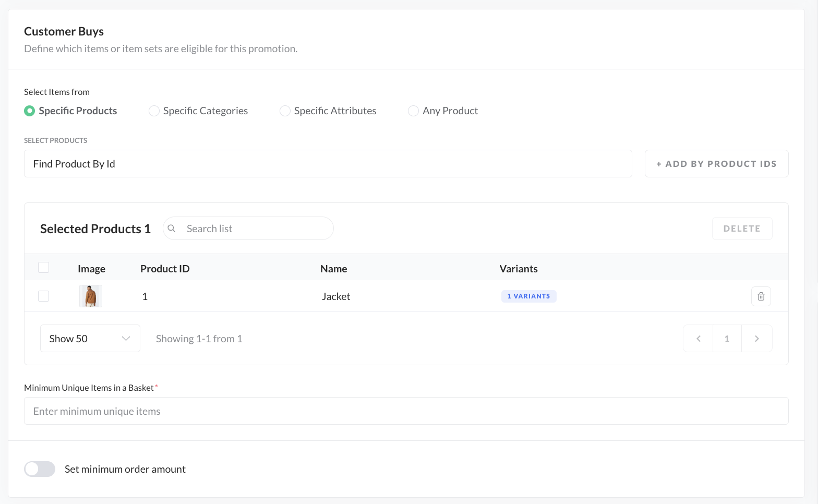Open the Find Product By Id selector
Image resolution: width=818 pixels, height=504 pixels.
coord(328,164)
